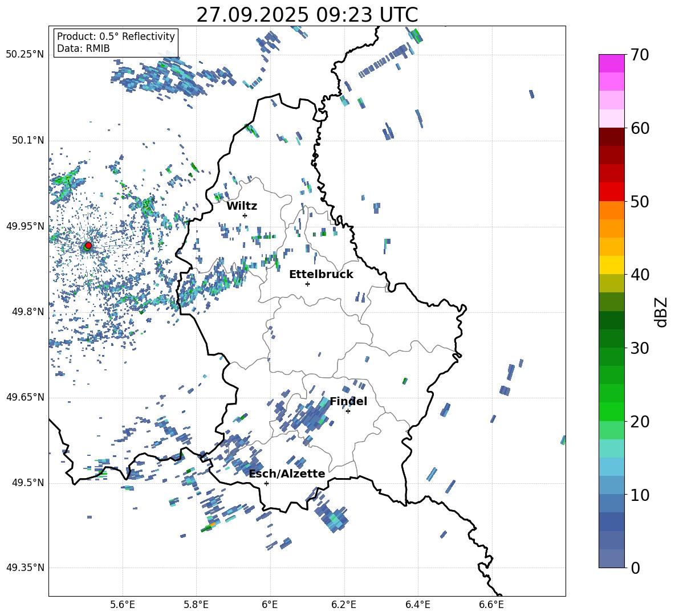Click the Product 0.5° Reflectivity info box
This screenshot has width=675, height=616.
click(x=116, y=43)
